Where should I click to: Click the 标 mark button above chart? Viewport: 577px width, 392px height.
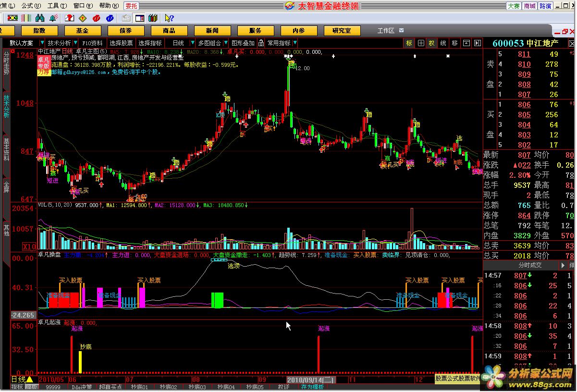pyautogui.click(x=409, y=43)
